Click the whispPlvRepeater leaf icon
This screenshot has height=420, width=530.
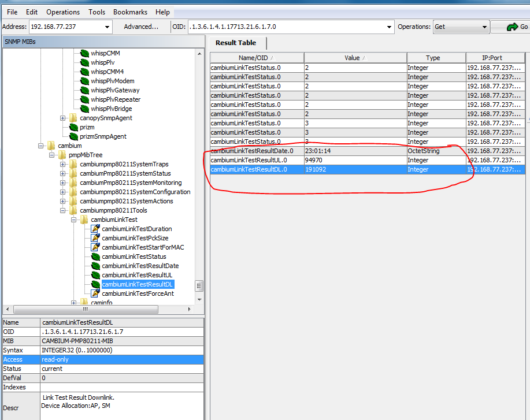[84, 99]
